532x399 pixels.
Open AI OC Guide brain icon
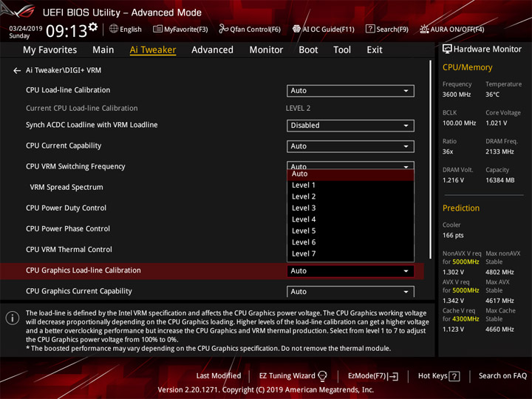(x=296, y=29)
